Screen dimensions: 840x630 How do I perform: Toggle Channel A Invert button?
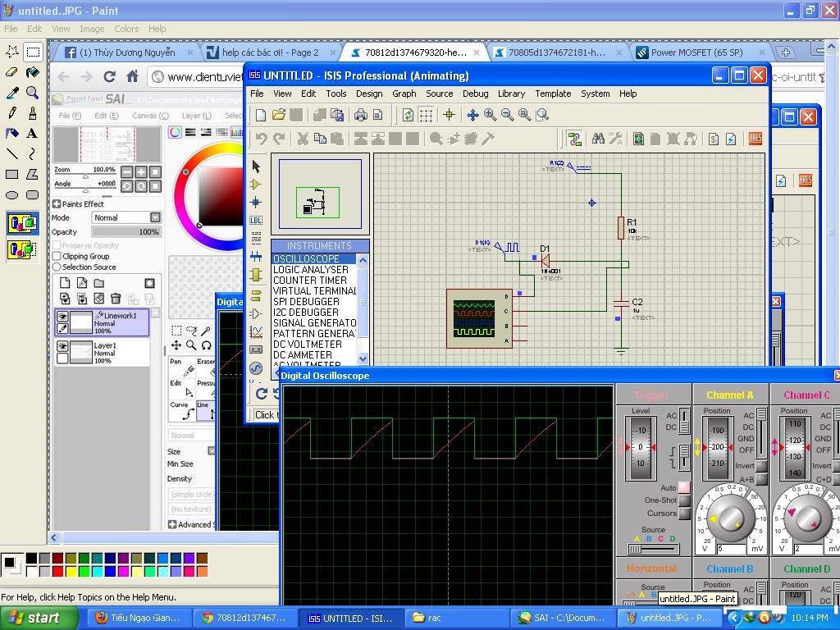pos(761,466)
